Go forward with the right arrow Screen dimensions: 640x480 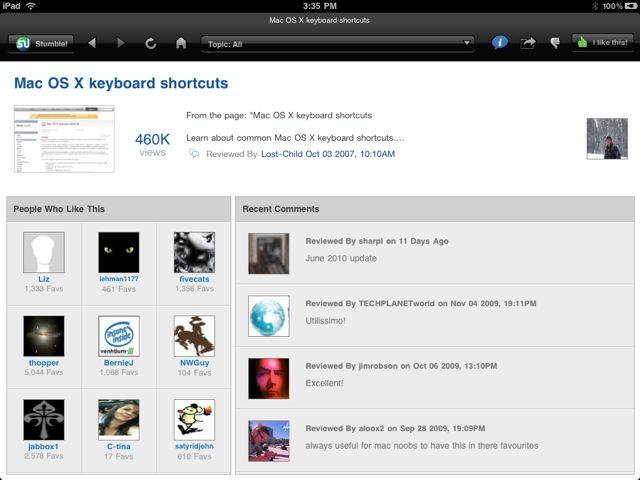point(120,43)
